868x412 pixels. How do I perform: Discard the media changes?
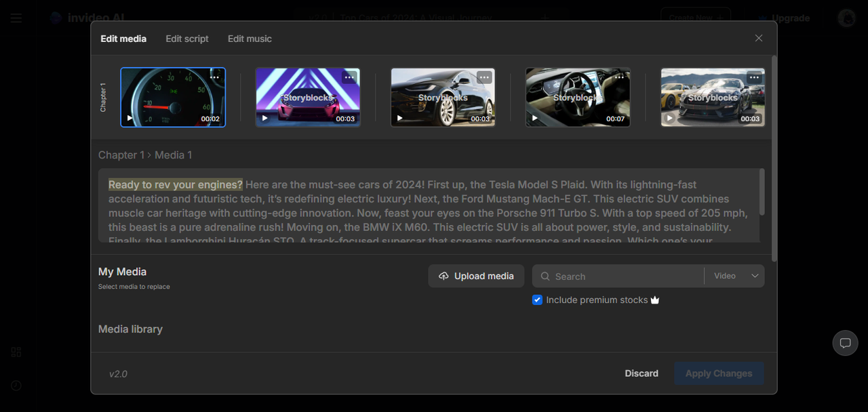coord(642,373)
